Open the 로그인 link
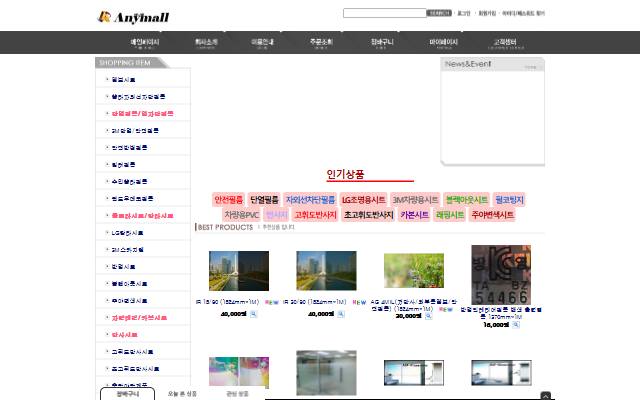 pos(464,13)
